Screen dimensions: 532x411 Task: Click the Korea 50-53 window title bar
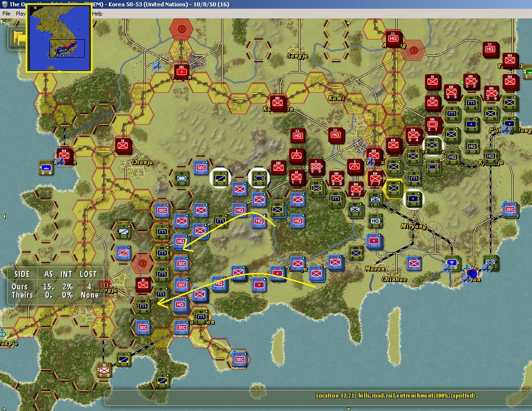click(266, 4)
